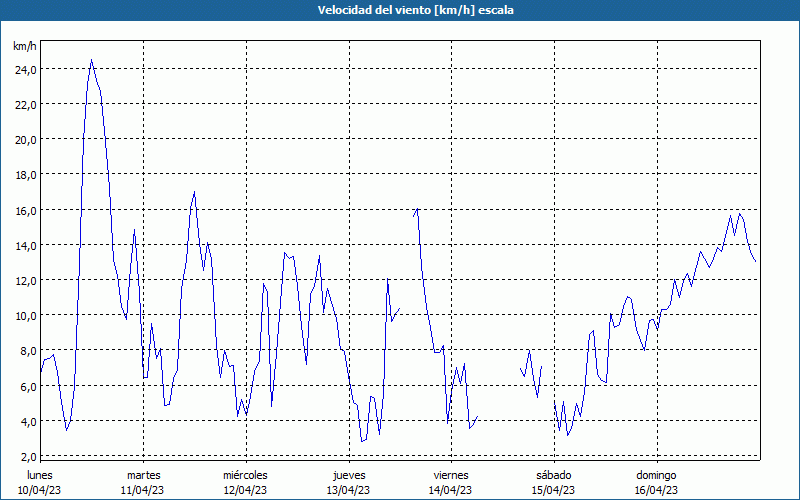800x500 pixels.
Task: Click the 4,0 y-axis value
Action: pos(29,421)
